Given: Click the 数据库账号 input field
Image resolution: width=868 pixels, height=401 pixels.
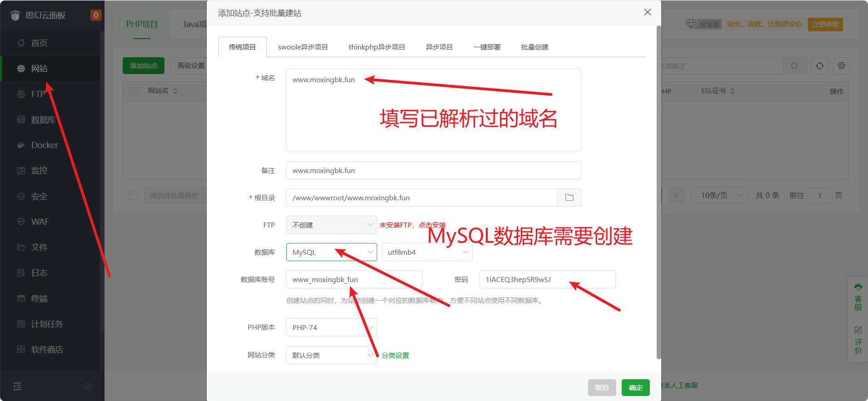Looking at the screenshot, I should 354,279.
